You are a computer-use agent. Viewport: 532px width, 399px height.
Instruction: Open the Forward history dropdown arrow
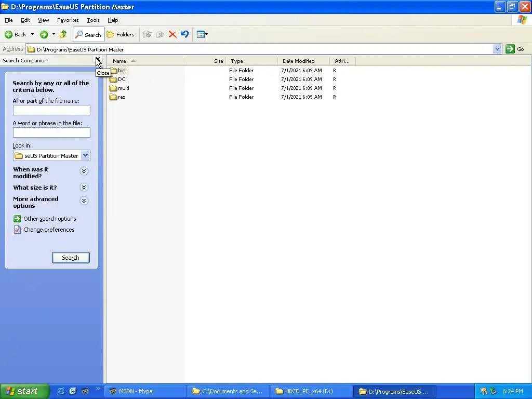coord(54,34)
